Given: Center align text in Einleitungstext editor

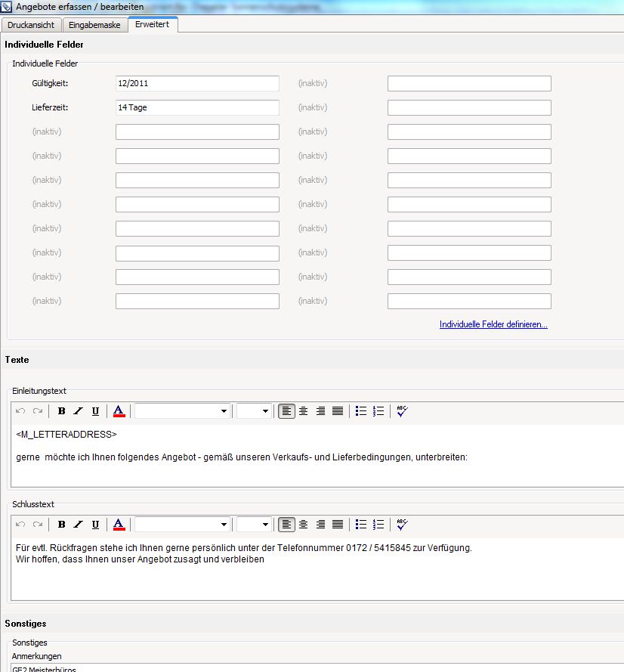Looking at the screenshot, I should [x=303, y=411].
